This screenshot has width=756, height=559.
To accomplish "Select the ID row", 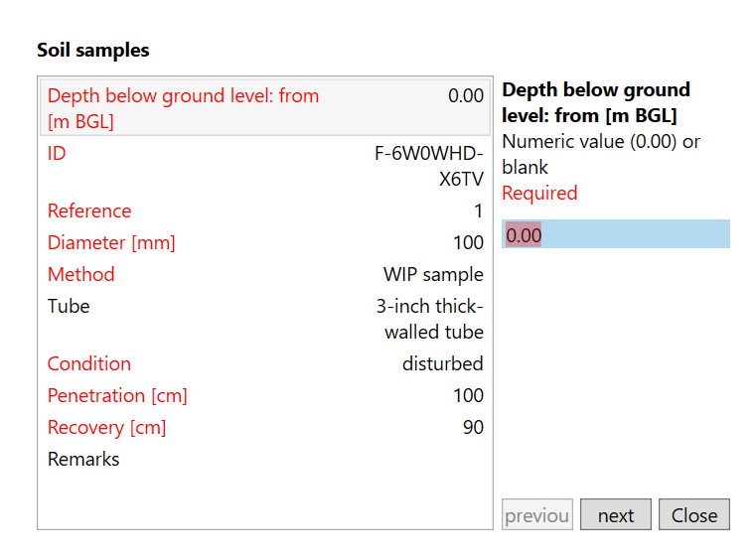I will point(265,166).
